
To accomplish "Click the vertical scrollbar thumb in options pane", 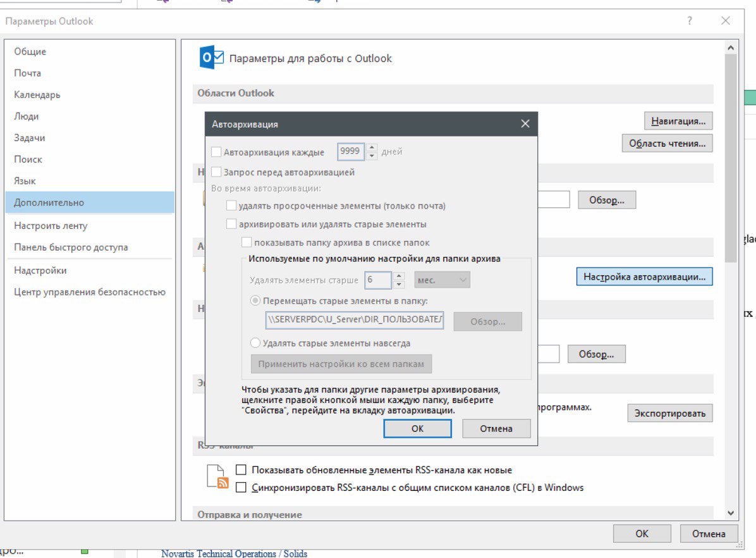I will click(731, 158).
